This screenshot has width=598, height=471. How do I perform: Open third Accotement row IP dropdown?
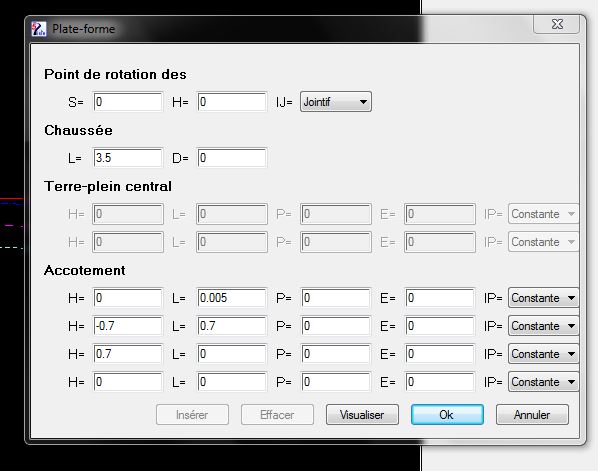543,354
